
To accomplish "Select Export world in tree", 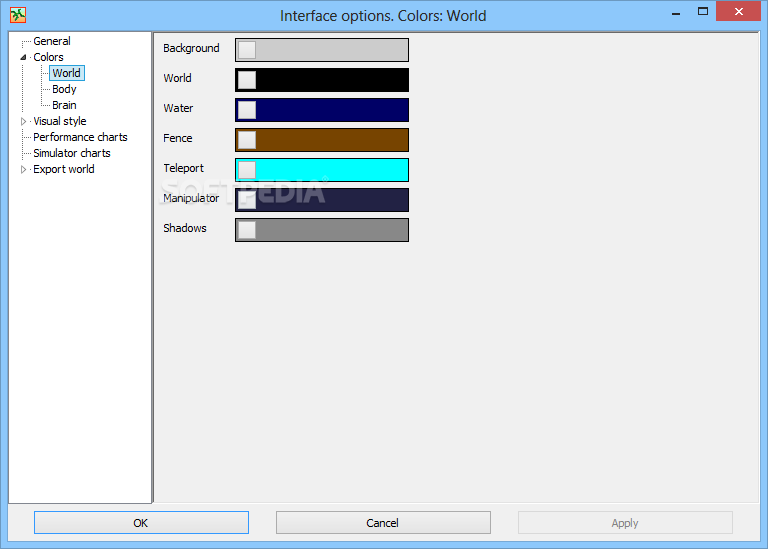I will (x=64, y=169).
